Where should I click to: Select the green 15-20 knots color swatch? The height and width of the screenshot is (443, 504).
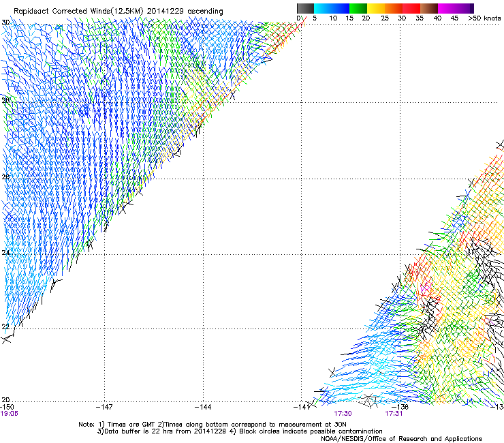(358, 8)
